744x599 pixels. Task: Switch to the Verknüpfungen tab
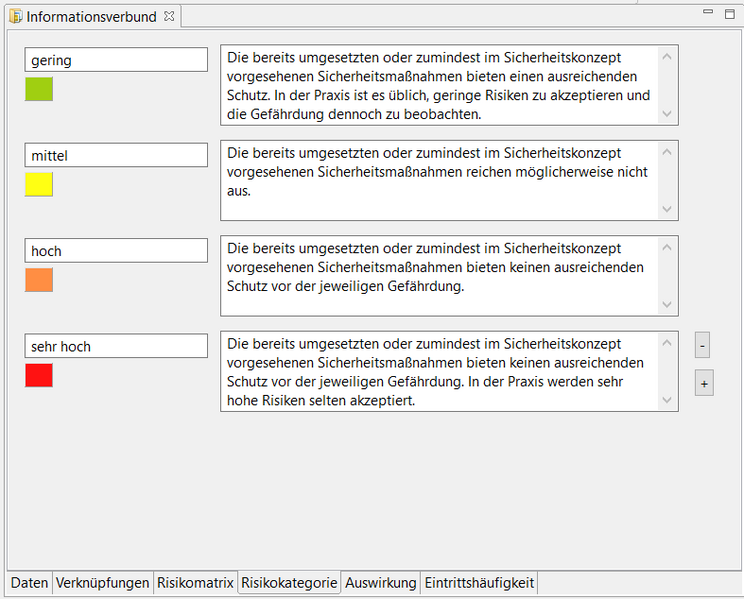click(102, 582)
